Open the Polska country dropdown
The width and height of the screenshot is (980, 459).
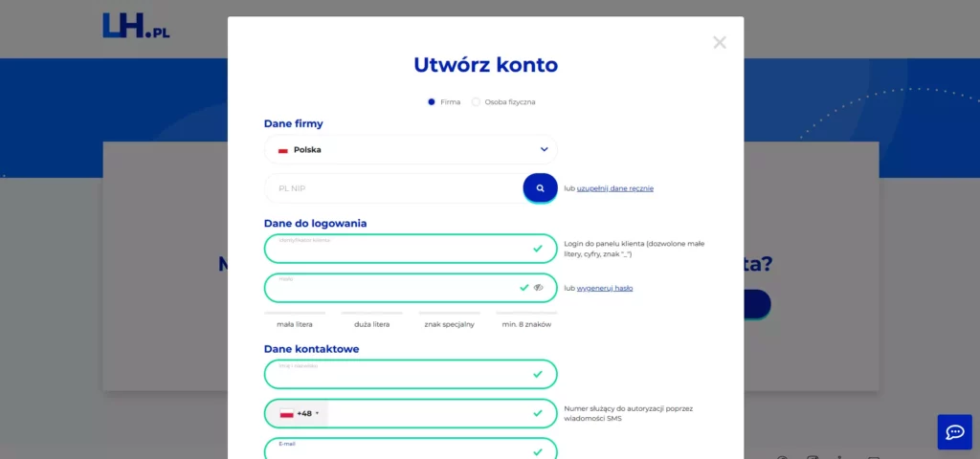(x=411, y=150)
